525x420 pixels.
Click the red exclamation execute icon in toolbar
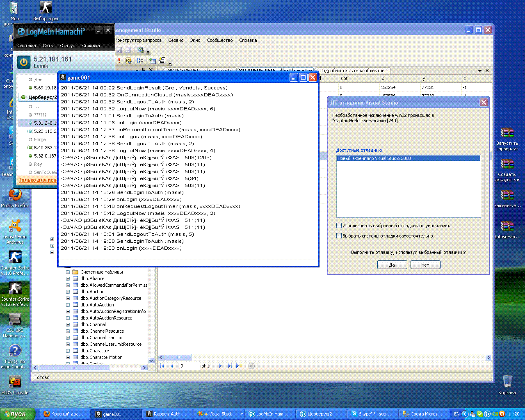(x=119, y=61)
